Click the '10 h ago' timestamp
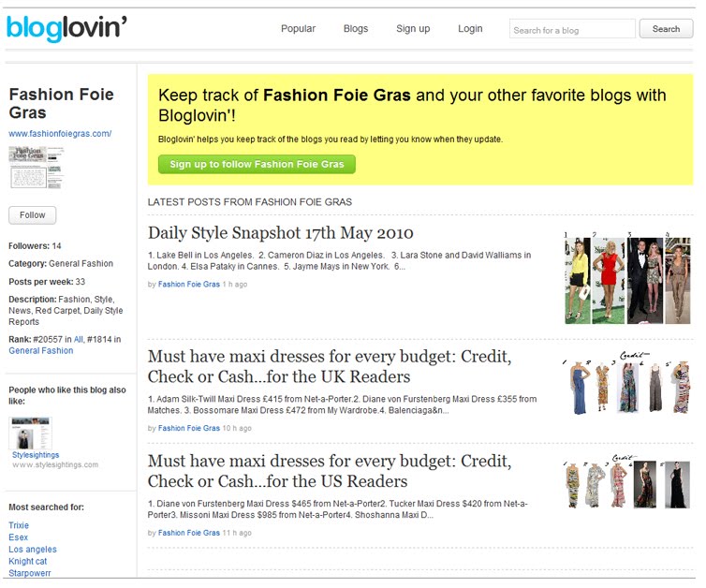706x588 pixels. tap(237, 429)
